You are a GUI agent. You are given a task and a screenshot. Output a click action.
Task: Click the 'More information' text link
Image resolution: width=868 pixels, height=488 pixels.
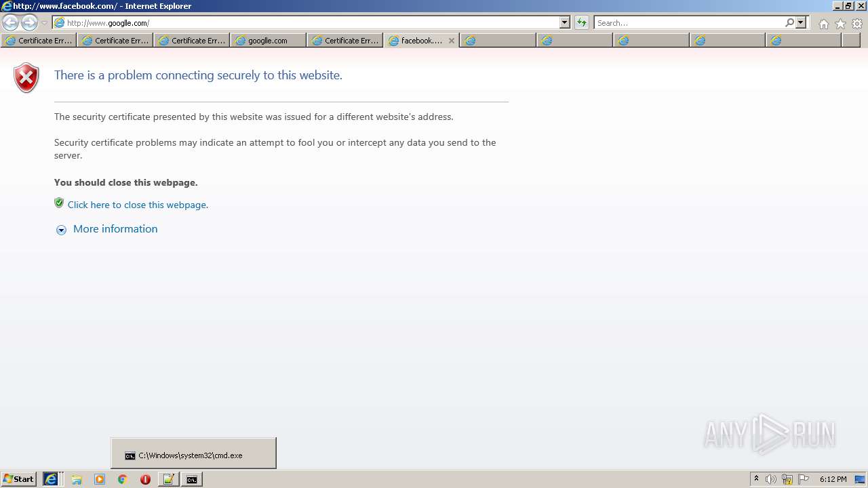(x=115, y=229)
